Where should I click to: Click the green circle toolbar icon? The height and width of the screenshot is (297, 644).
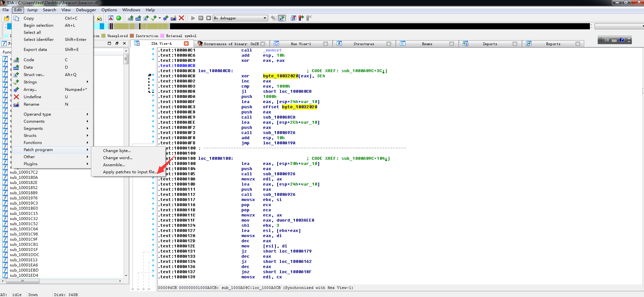(x=119, y=18)
